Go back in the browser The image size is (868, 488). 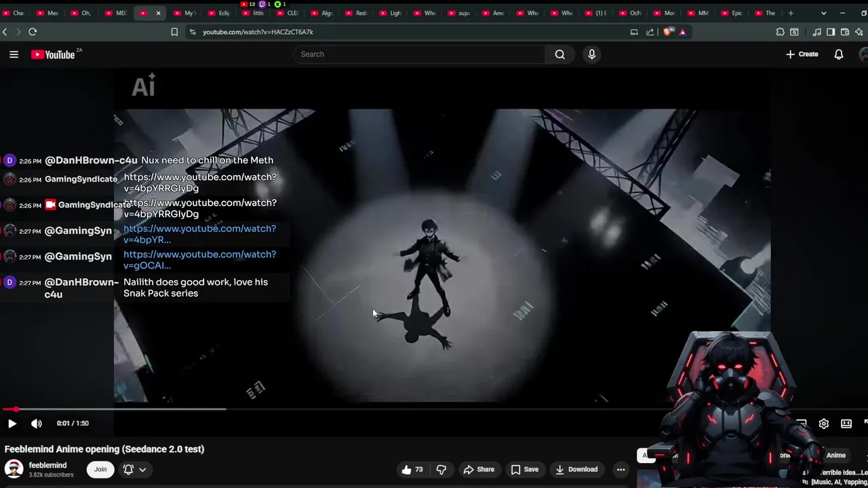5,32
